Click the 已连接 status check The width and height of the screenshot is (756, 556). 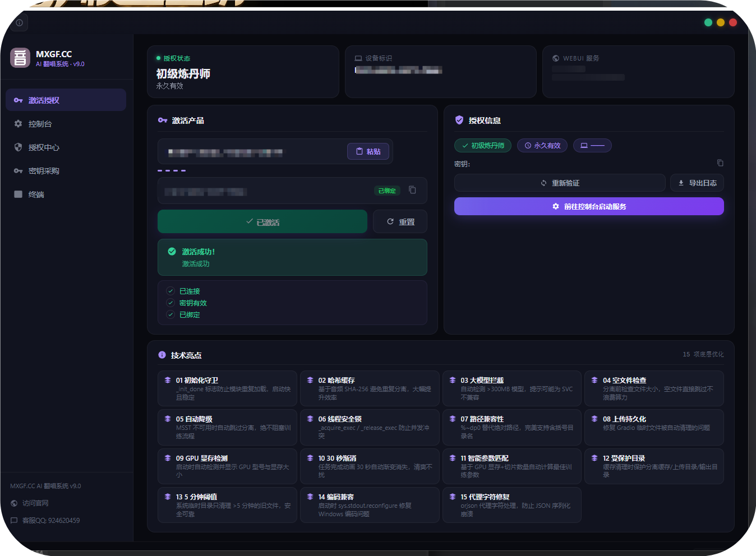(170, 291)
